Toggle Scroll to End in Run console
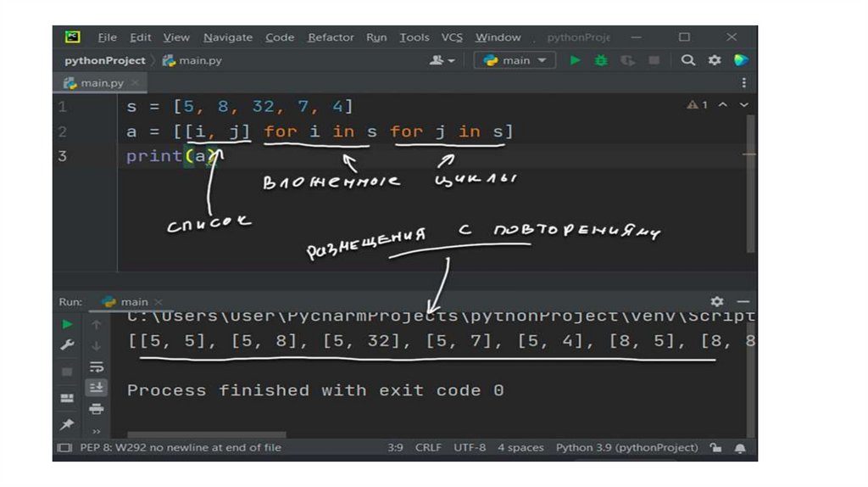868x487 pixels. pos(97,387)
